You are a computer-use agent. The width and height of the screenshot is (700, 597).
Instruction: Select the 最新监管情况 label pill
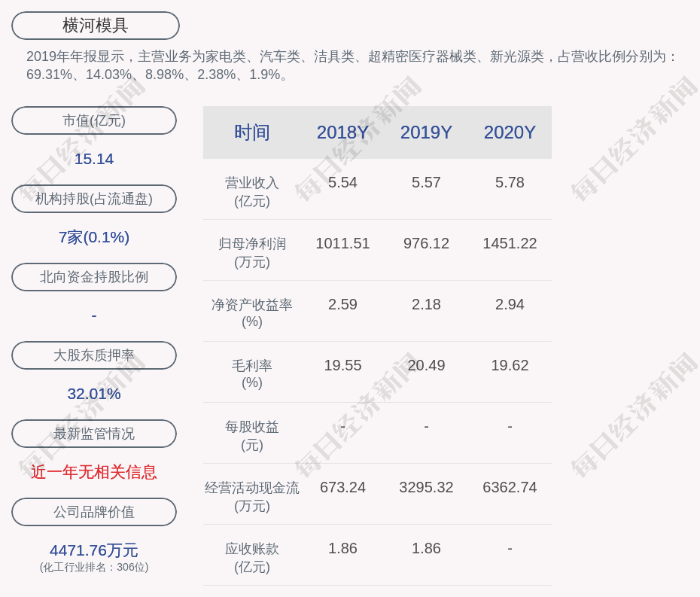click(x=94, y=434)
